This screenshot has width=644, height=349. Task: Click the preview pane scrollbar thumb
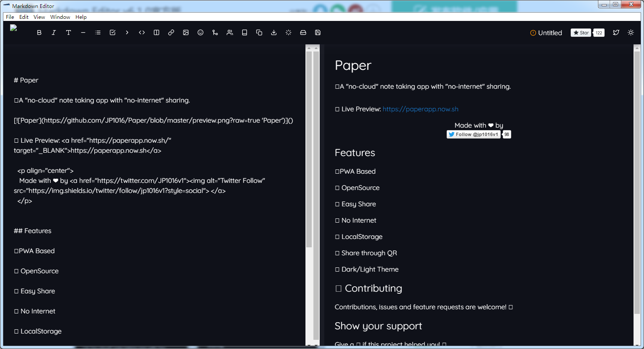pyautogui.click(x=637, y=182)
